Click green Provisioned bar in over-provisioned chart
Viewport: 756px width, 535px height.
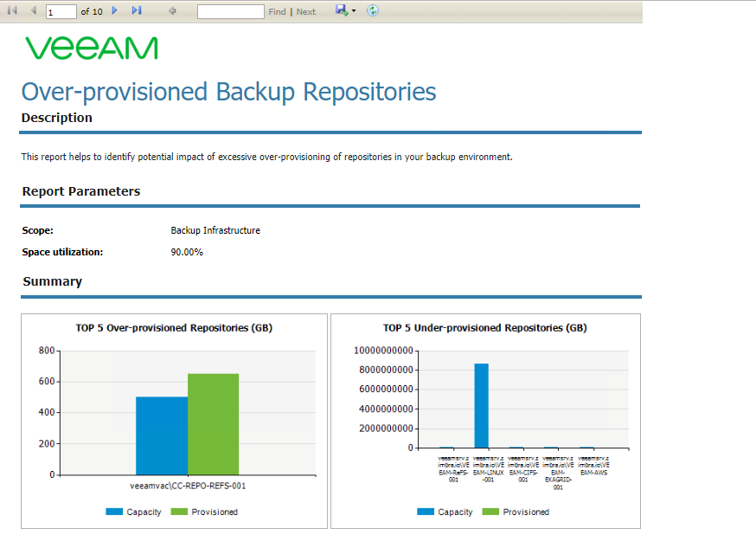[x=213, y=424]
